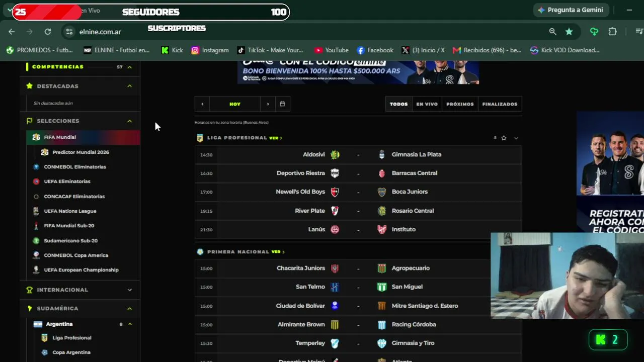This screenshot has width=644, height=362.
Task: Open the Recibidos Gmail bookmark
Action: coord(487,50)
